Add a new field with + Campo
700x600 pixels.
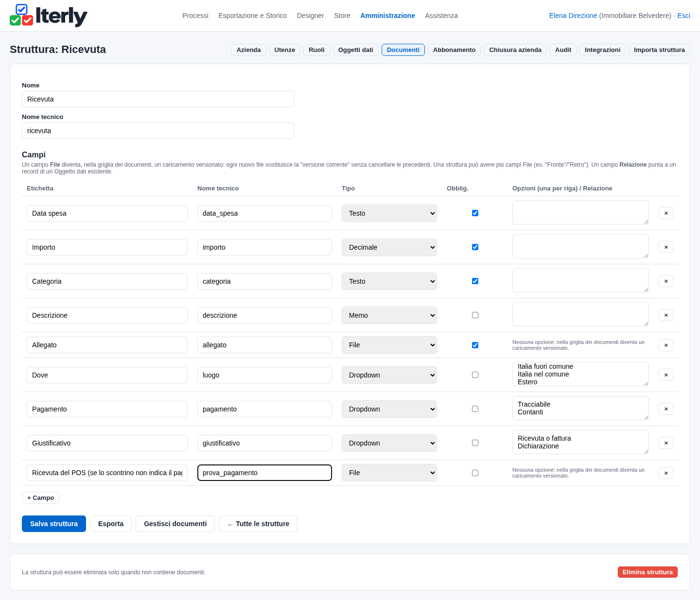(x=41, y=498)
